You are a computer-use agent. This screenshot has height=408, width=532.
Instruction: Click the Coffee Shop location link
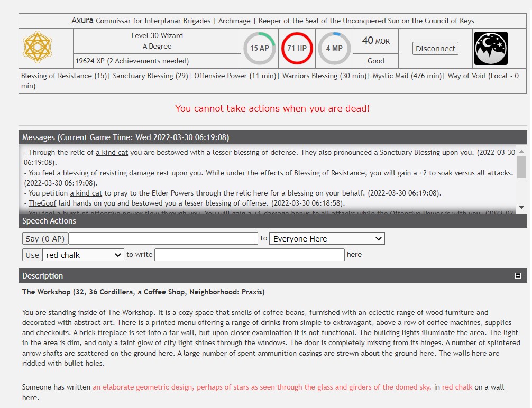[164, 292]
